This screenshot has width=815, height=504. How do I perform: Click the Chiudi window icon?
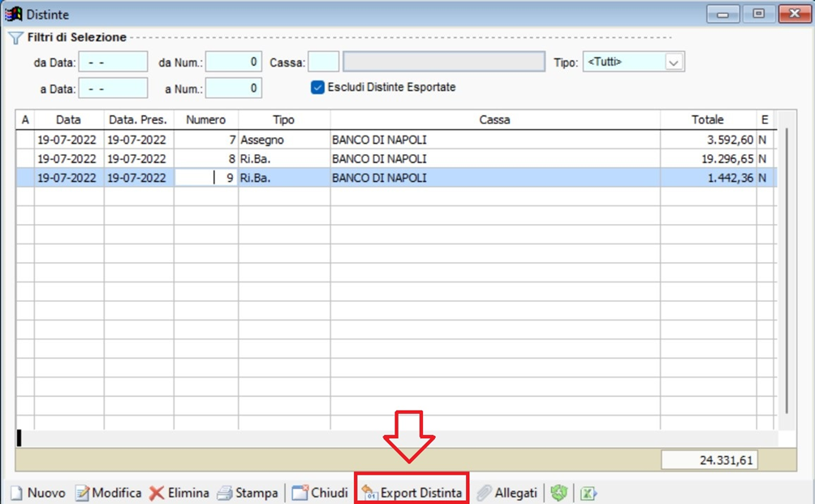click(x=300, y=493)
